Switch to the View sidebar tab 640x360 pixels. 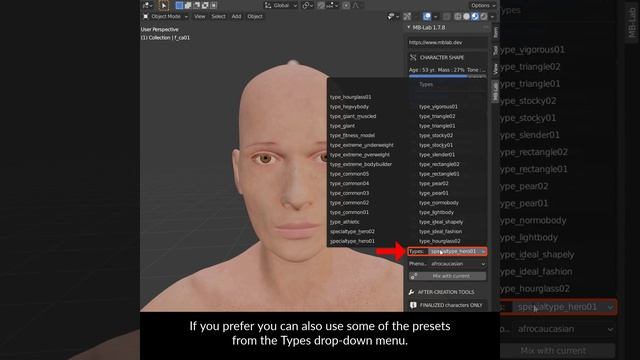coord(495,69)
